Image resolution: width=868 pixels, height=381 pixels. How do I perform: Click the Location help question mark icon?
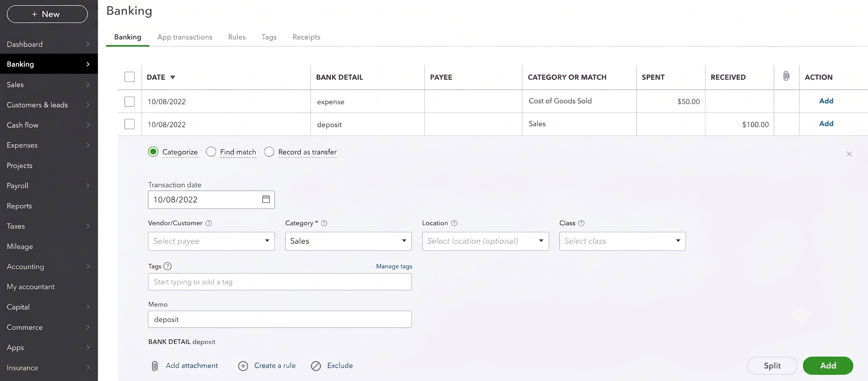point(454,223)
